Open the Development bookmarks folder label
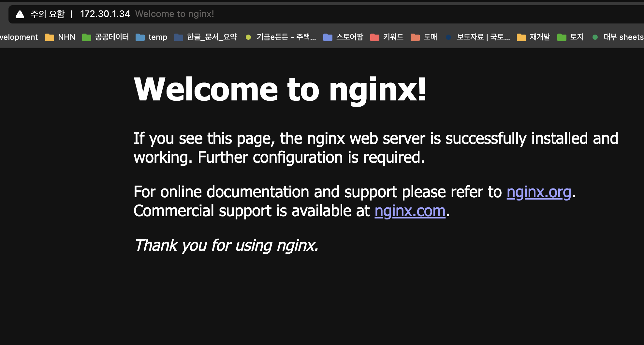The image size is (644, 345). coord(19,37)
